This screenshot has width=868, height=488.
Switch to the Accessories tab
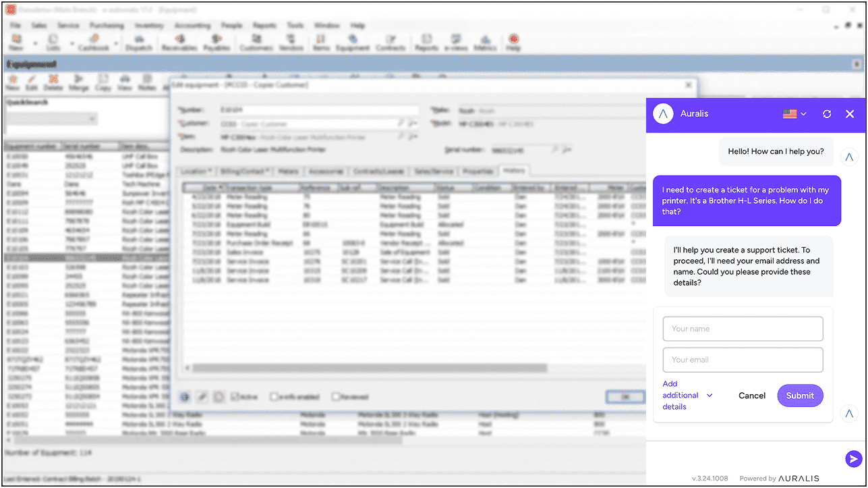tap(326, 171)
